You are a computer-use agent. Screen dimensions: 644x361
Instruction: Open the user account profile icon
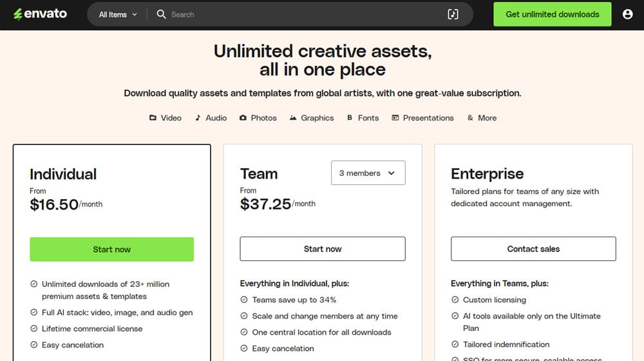[x=627, y=14]
